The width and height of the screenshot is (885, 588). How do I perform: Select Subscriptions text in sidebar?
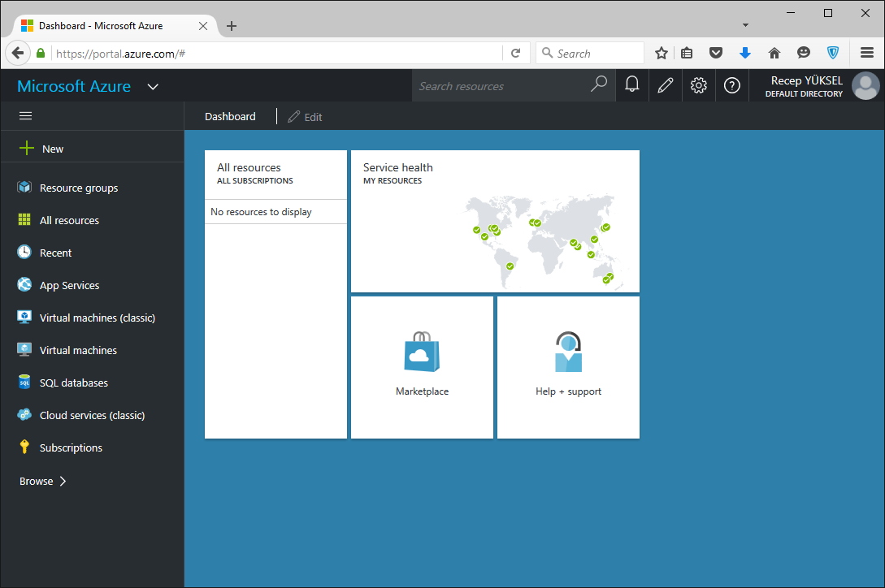[72, 448]
